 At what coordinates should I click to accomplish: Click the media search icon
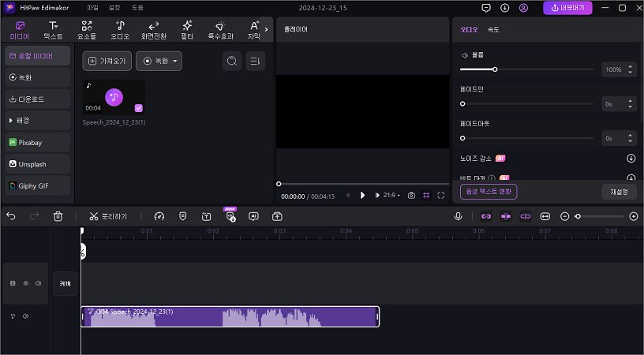click(232, 62)
